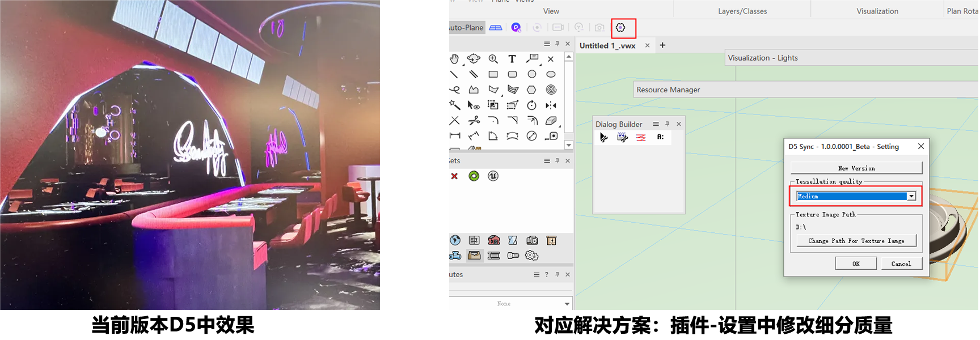
Task: Open the Layers/Classes menu group
Action: pos(742,11)
